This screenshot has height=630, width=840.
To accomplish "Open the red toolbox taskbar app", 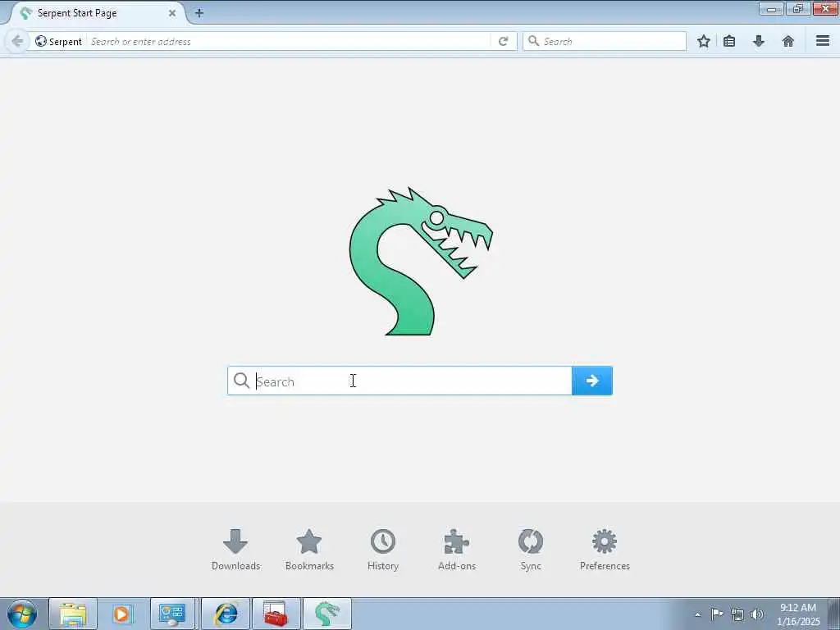I will pyautogui.click(x=276, y=614).
